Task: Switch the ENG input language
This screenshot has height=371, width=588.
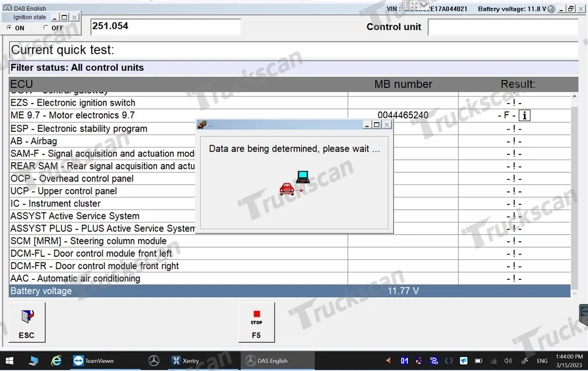Action: (x=542, y=361)
